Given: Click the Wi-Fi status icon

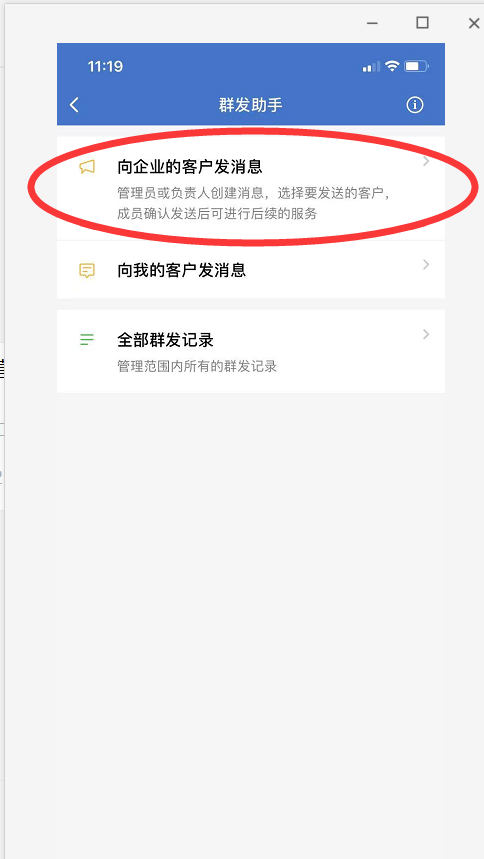Looking at the screenshot, I should pos(392,66).
